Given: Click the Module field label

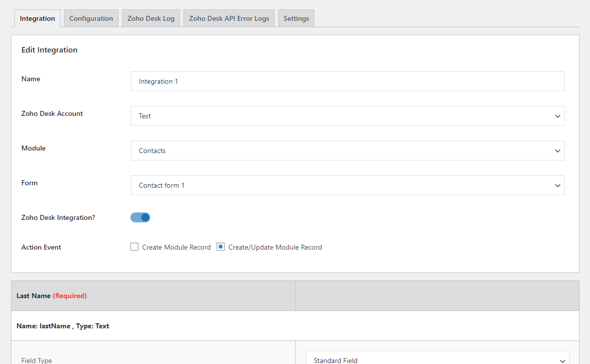Looking at the screenshot, I should (34, 148).
